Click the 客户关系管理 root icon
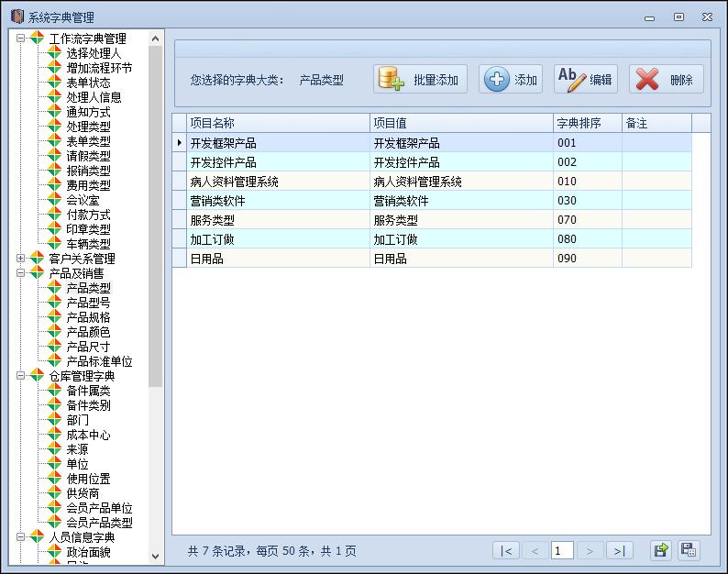The width and height of the screenshot is (728, 574). (x=37, y=259)
